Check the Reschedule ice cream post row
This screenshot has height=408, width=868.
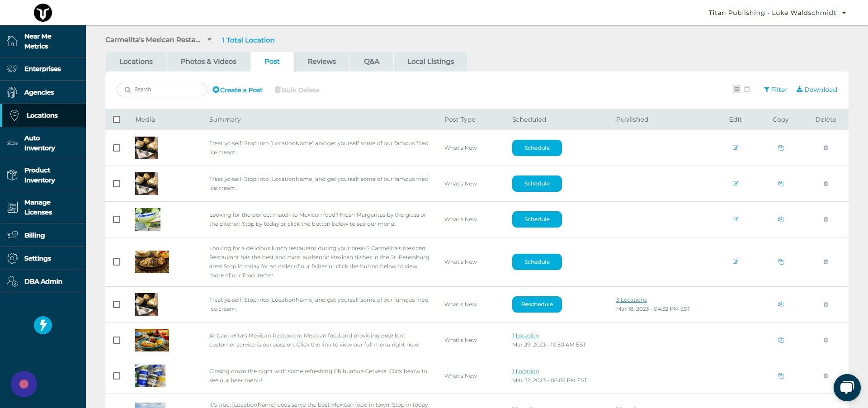pyautogui.click(x=117, y=304)
